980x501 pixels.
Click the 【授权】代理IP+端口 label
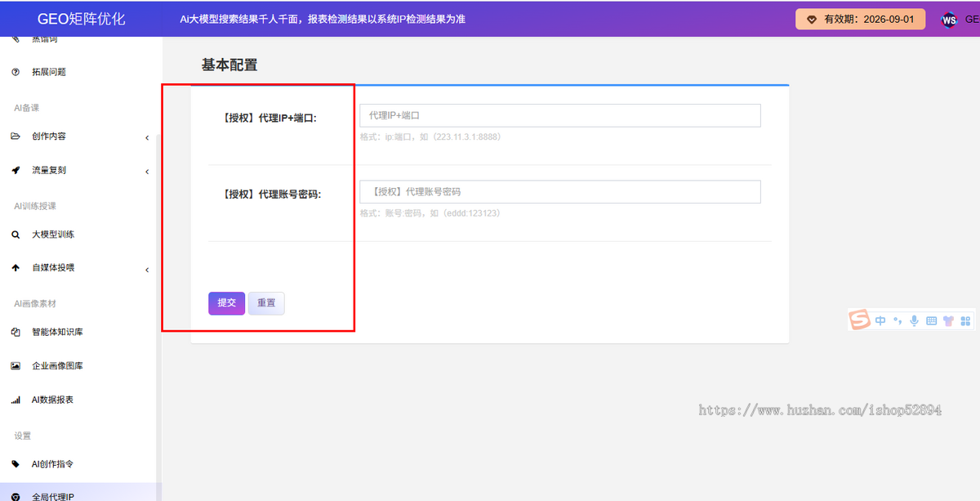269,118
